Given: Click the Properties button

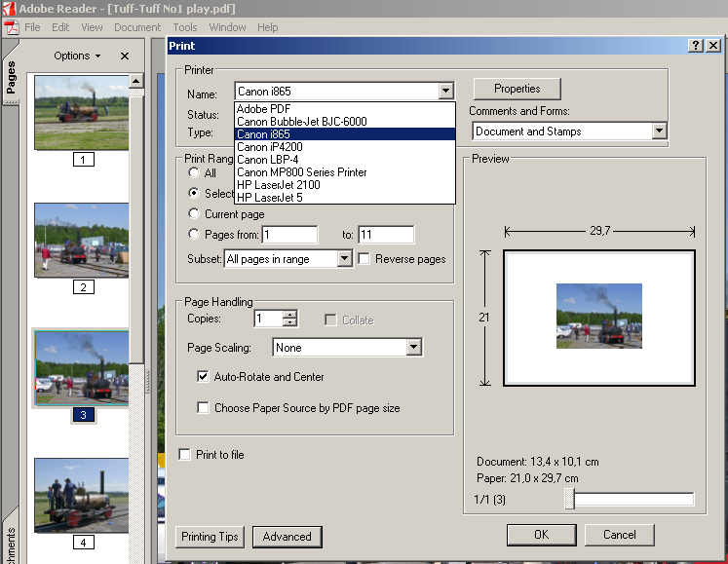Looking at the screenshot, I should coord(517,89).
